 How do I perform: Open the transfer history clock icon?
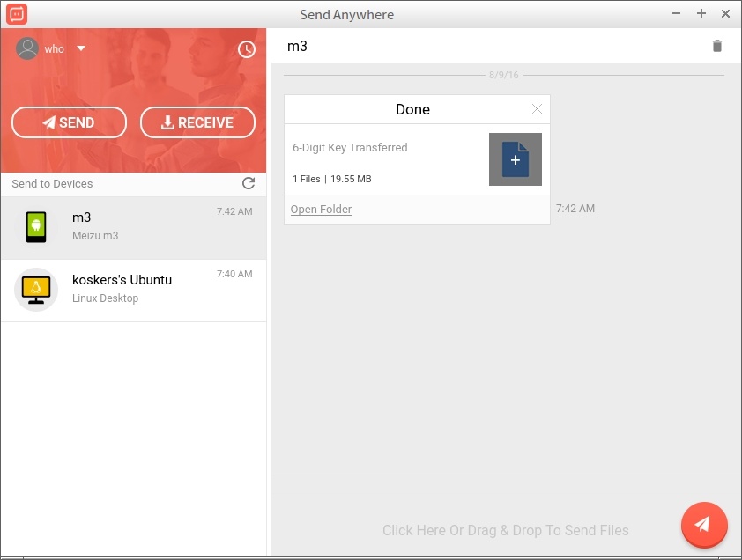point(247,49)
